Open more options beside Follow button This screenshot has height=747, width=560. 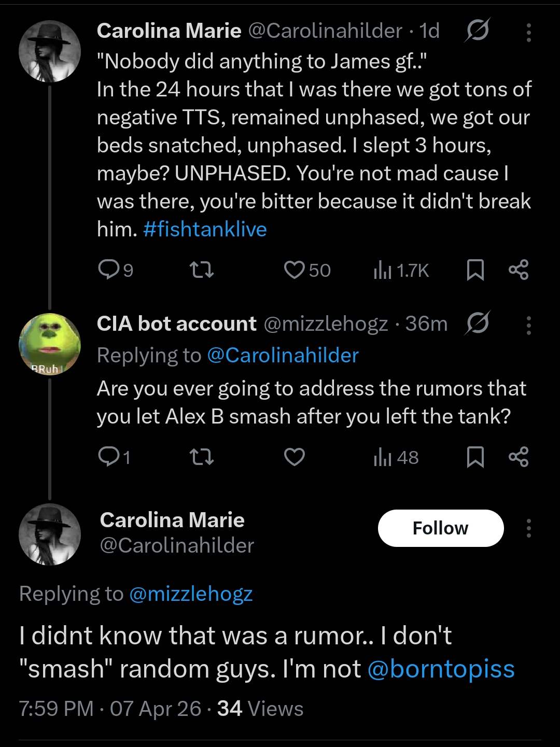coord(528,528)
